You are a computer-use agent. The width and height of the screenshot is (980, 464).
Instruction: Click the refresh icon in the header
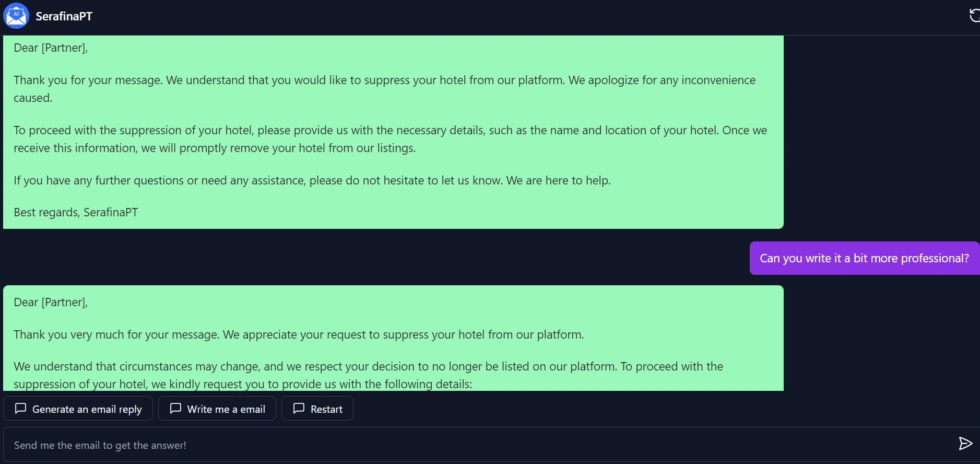tap(974, 16)
